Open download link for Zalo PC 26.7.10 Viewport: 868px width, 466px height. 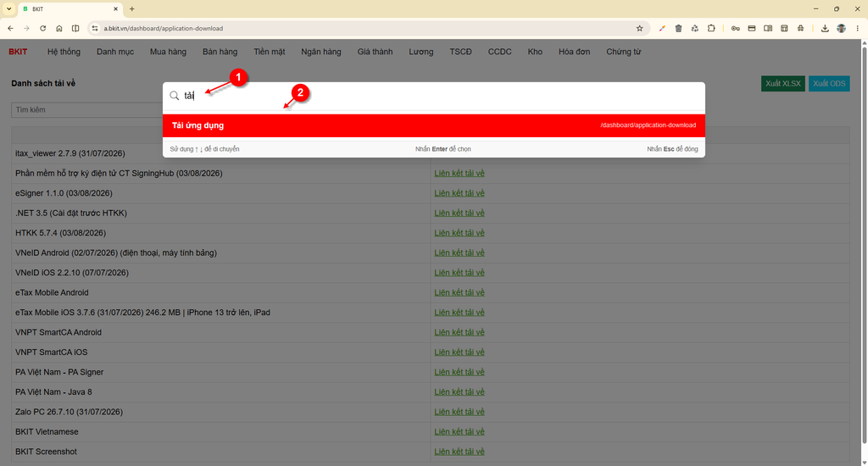[459, 413]
